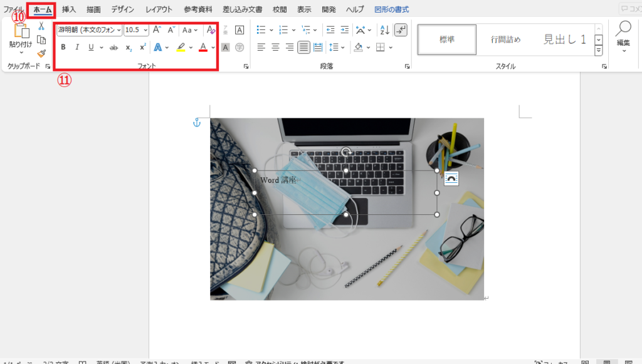Apply yellow text highlight color
This screenshot has height=364, width=642.
pyautogui.click(x=181, y=48)
